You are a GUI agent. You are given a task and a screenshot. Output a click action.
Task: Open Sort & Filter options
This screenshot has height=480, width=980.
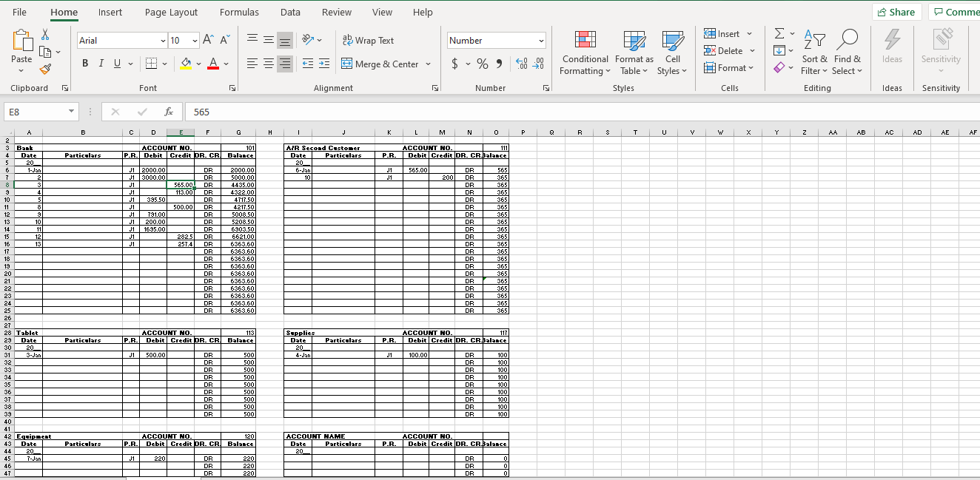[x=814, y=53]
